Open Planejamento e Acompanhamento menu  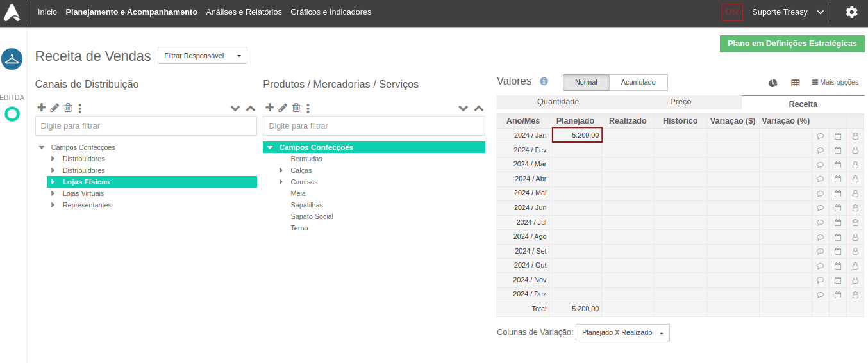tap(131, 12)
